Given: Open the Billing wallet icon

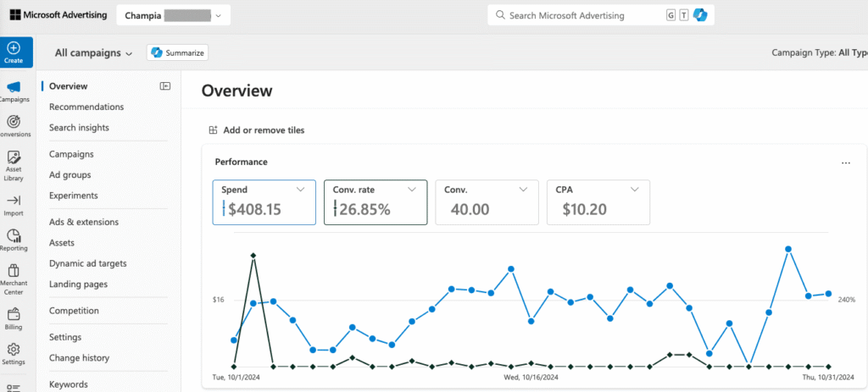Looking at the screenshot, I should click(14, 315).
